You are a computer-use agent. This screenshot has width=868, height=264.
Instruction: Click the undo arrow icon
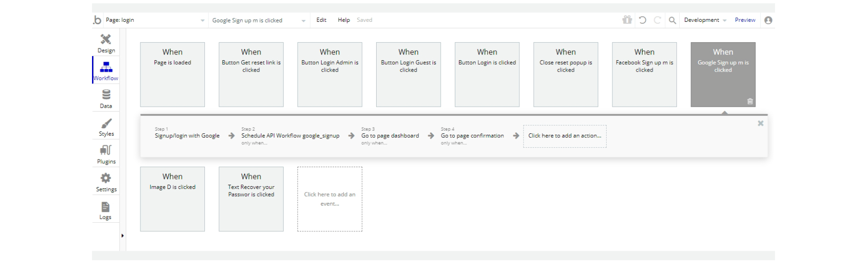click(642, 20)
